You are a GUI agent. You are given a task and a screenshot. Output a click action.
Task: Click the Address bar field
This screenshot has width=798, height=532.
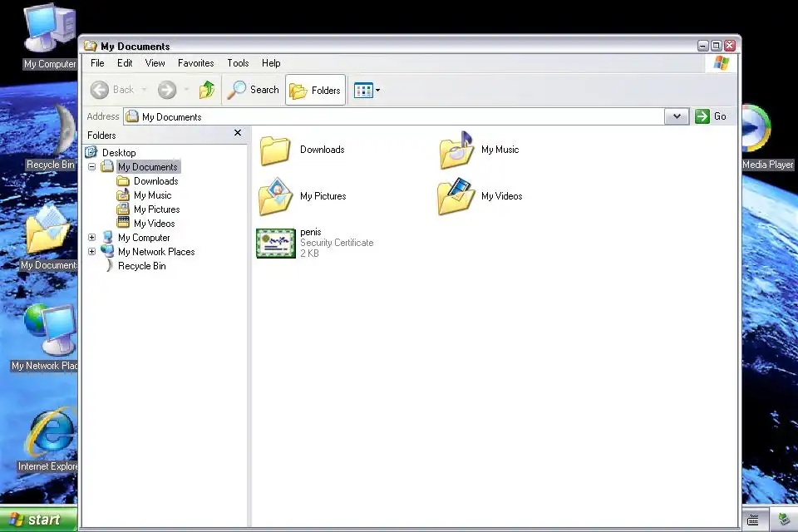[x=394, y=116]
